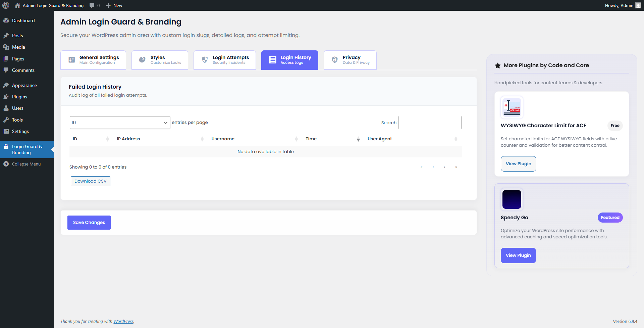
Task: Click the Speedy Go plugin thumbnail
Action: 511,199
